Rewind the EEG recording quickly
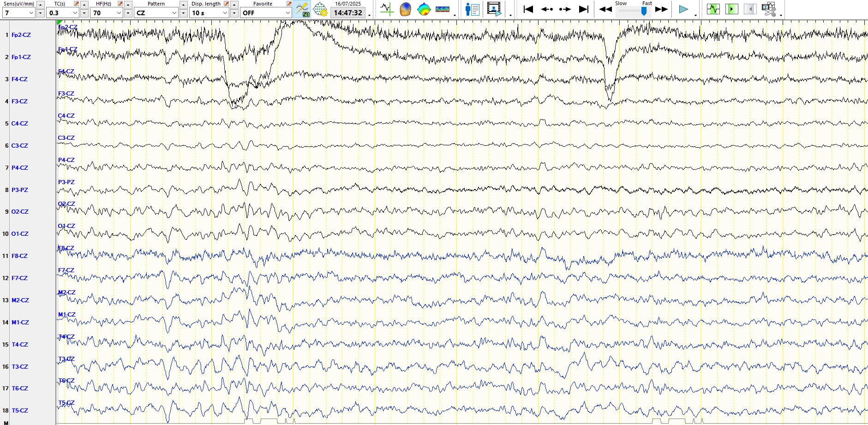Viewport: 868px width, 425px height. point(605,9)
